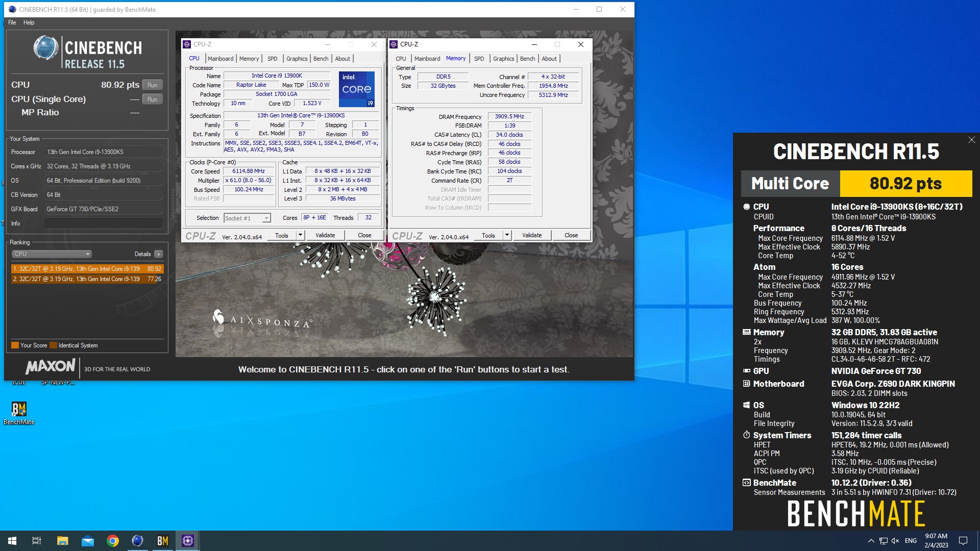Open the Ranking CPU dropdown
This screenshot has width=980, height=551.
(x=52, y=254)
